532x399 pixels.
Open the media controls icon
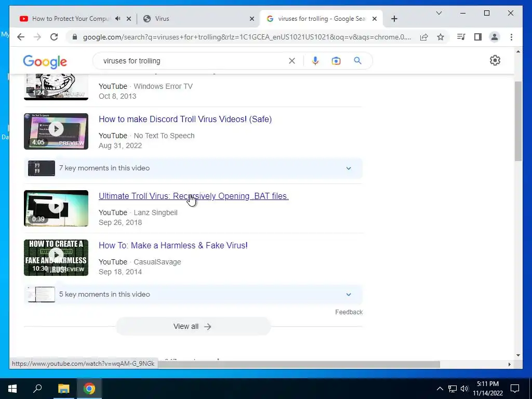[461, 37]
